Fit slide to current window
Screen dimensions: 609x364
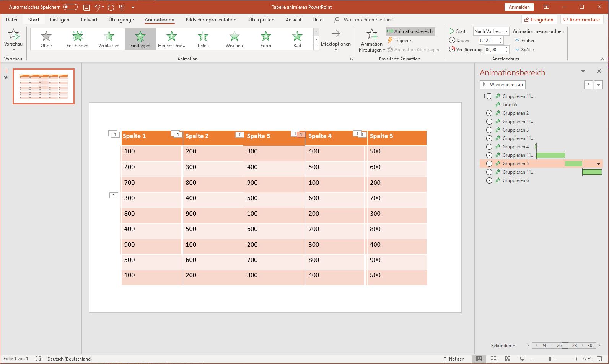pos(599,359)
